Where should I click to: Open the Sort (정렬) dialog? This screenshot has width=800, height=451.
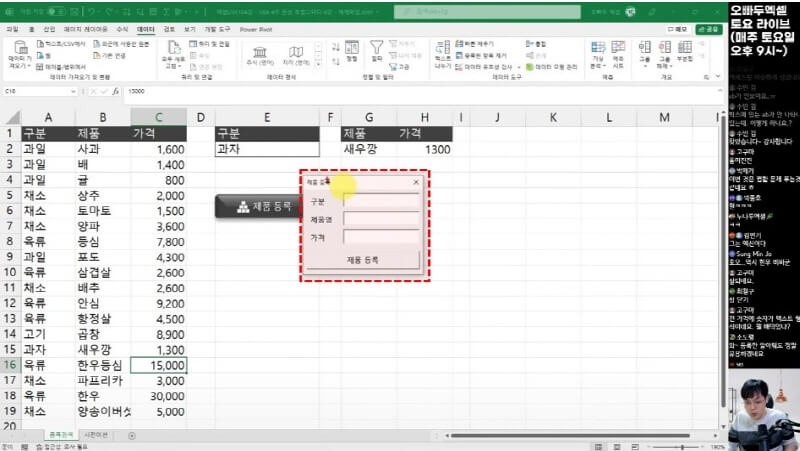(x=352, y=52)
